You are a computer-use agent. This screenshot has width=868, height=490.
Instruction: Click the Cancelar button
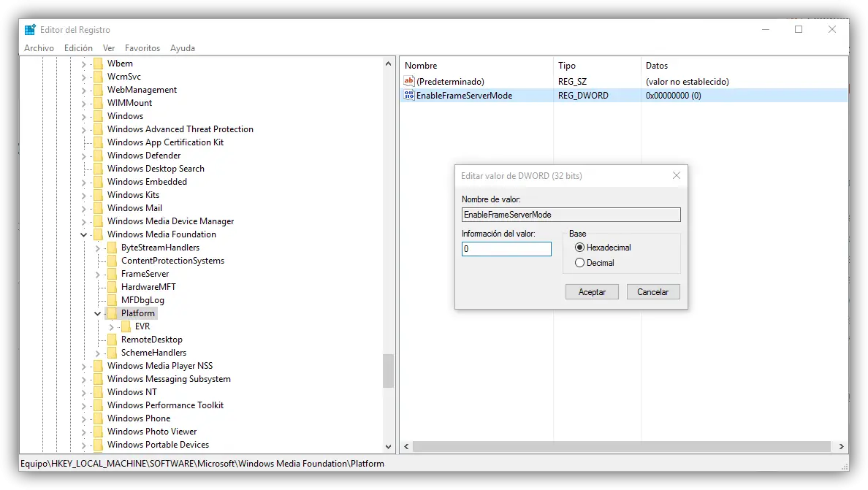tap(652, 292)
